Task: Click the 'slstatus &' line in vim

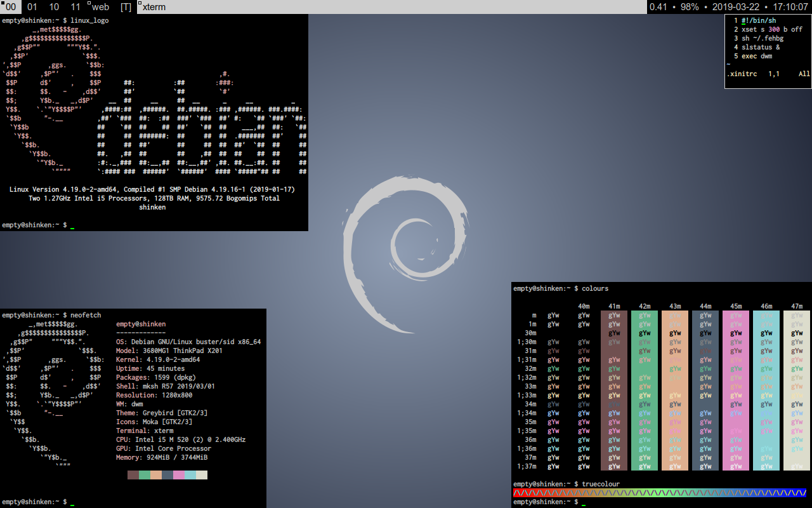Action: [761, 47]
